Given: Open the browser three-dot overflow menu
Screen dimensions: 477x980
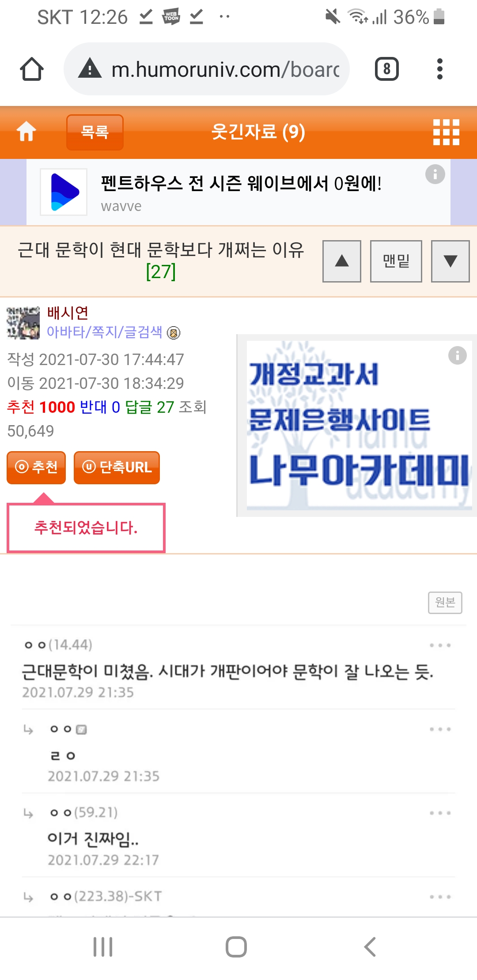Looking at the screenshot, I should point(439,69).
